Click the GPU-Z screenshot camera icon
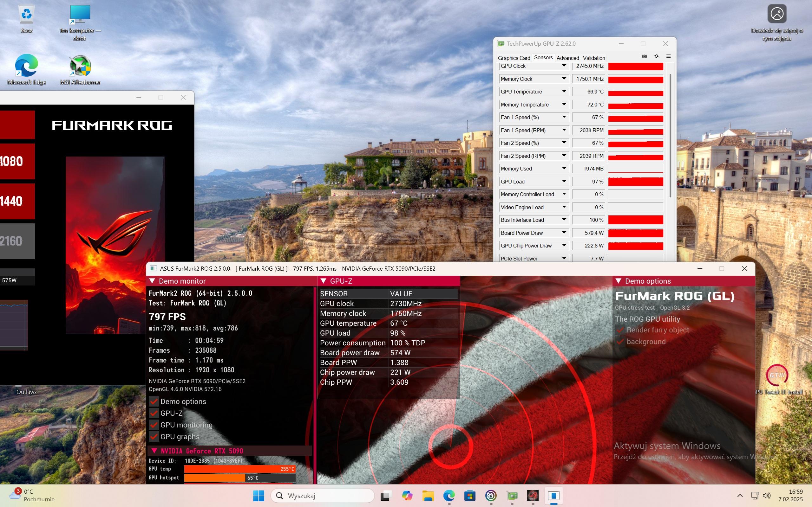This screenshot has height=507, width=812. 644,56
